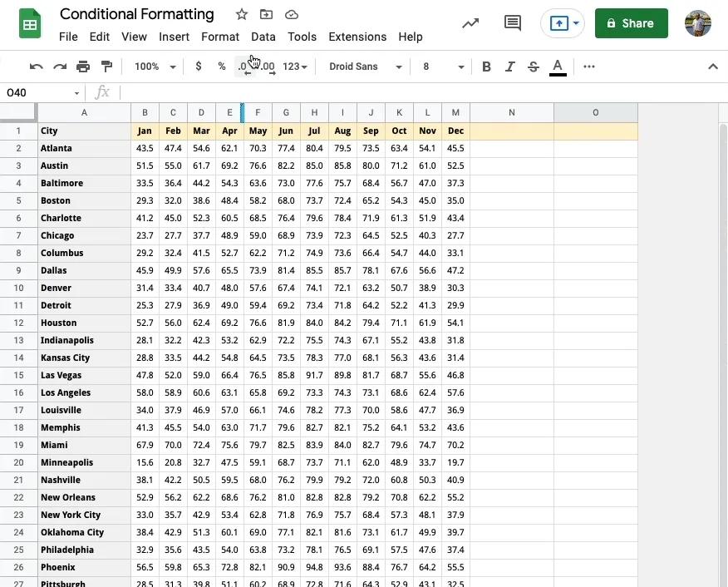The height and width of the screenshot is (587, 728).
Task: Open the comment history icon
Action: coord(513,23)
